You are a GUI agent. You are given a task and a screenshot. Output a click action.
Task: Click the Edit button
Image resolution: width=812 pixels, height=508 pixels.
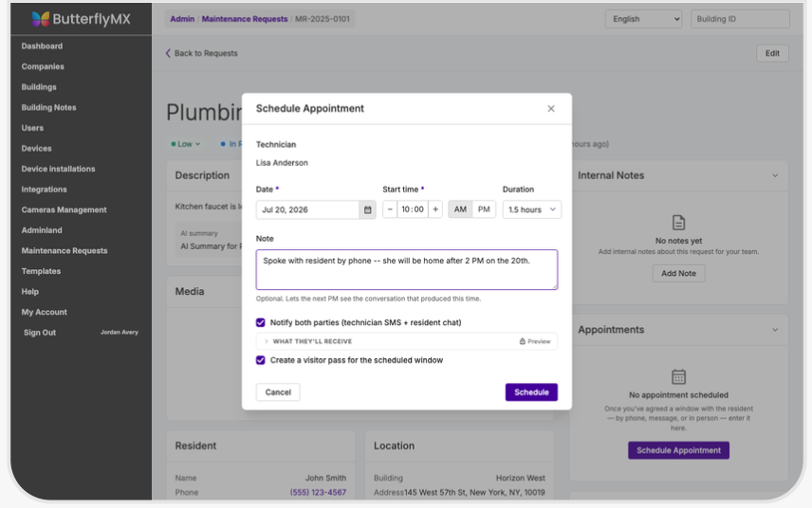[772, 53]
